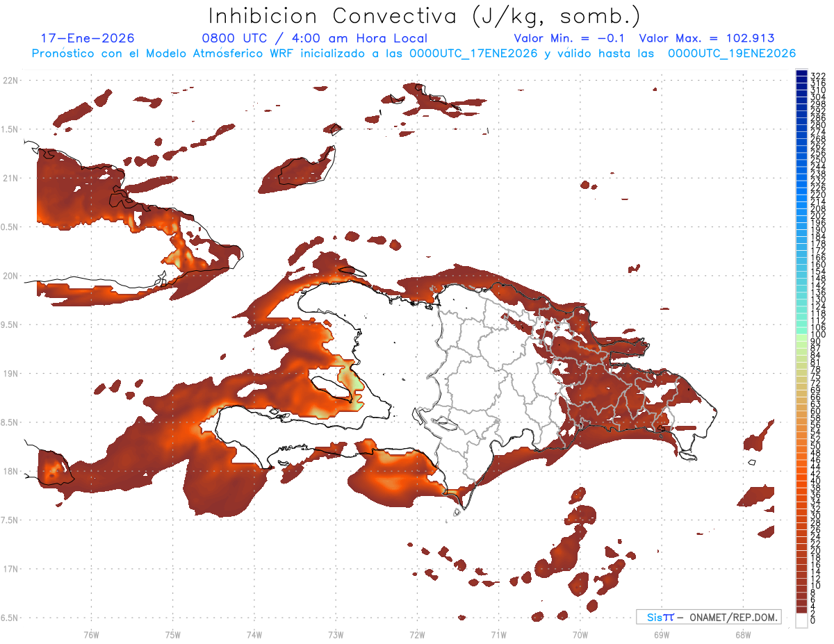
Task: Click the '0000UTC_19ENE2026' valid-until timestamp
Action: tap(732, 53)
